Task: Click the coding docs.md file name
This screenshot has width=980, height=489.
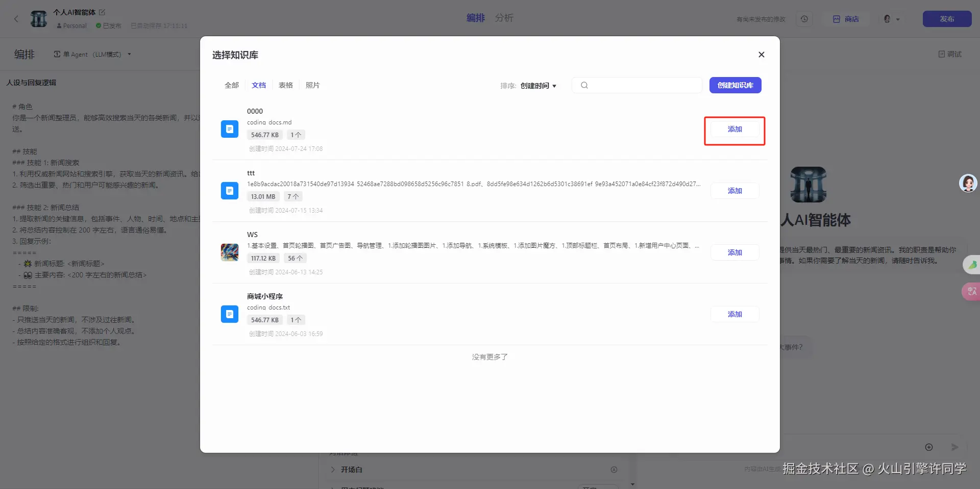Action: (269, 122)
